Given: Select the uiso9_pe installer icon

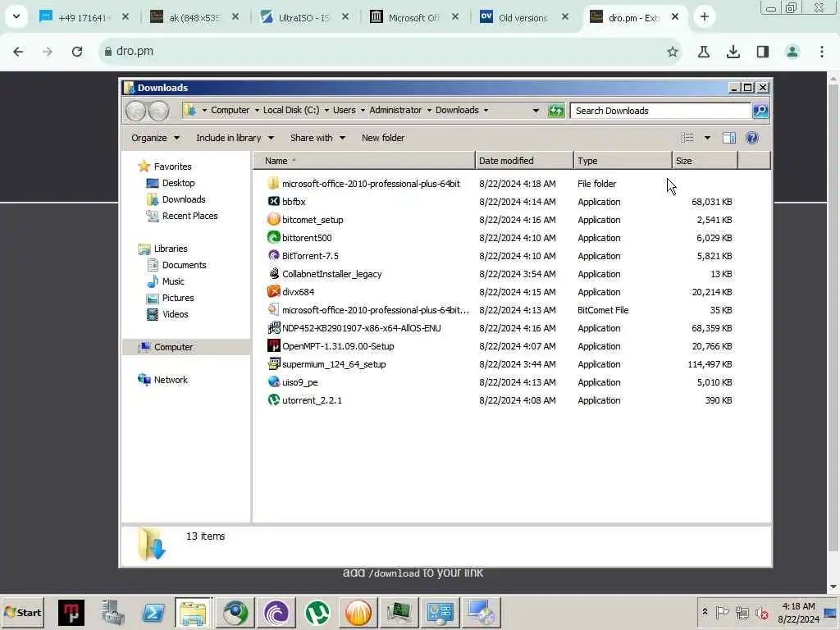Looking at the screenshot, I should point(274,382).
